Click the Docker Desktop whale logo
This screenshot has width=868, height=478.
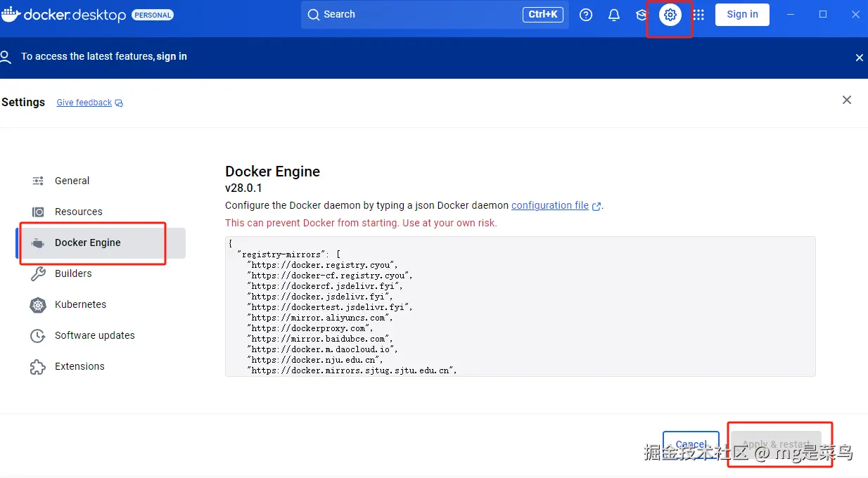[x=11, y=14]
